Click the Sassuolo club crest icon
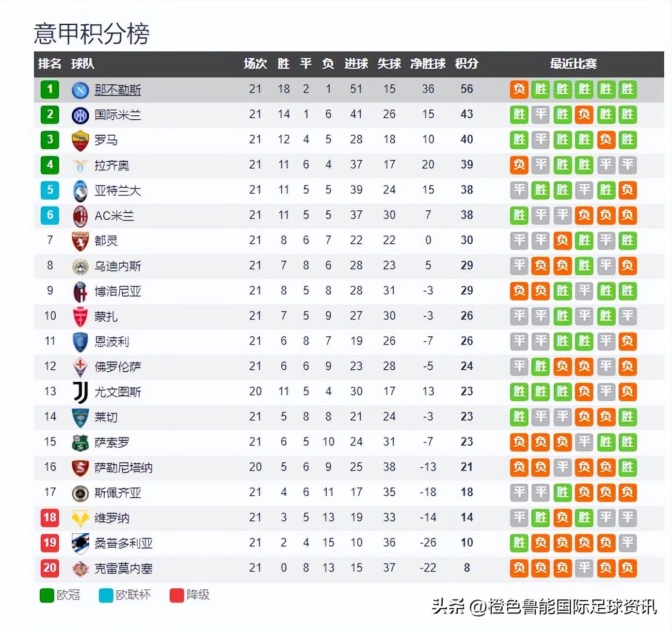Viewport: 672px width, 630px height. pos(80,442)
